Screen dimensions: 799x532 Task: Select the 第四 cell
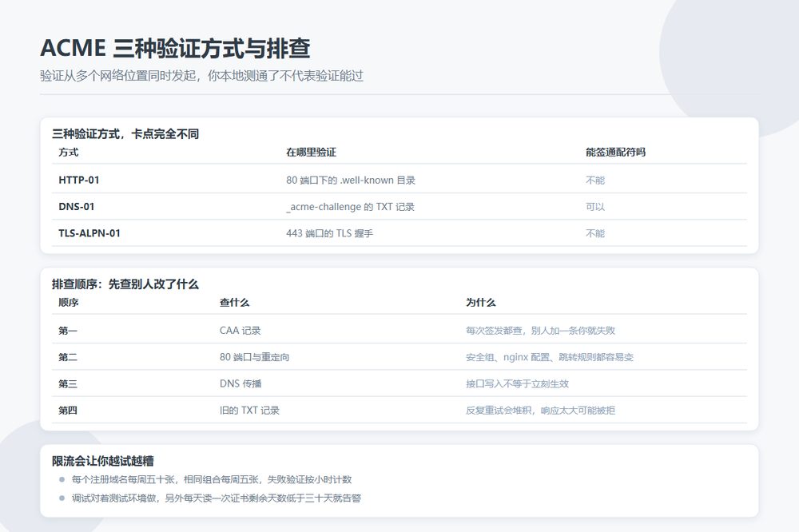point(68,410)
